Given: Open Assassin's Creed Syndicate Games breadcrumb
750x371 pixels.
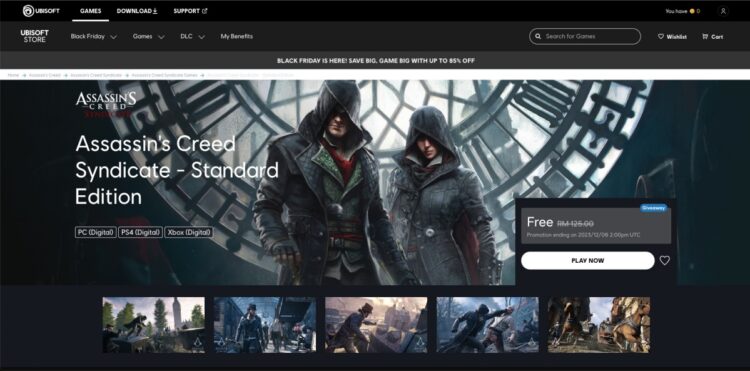Looking at the screenshot, I should [164, 76].
